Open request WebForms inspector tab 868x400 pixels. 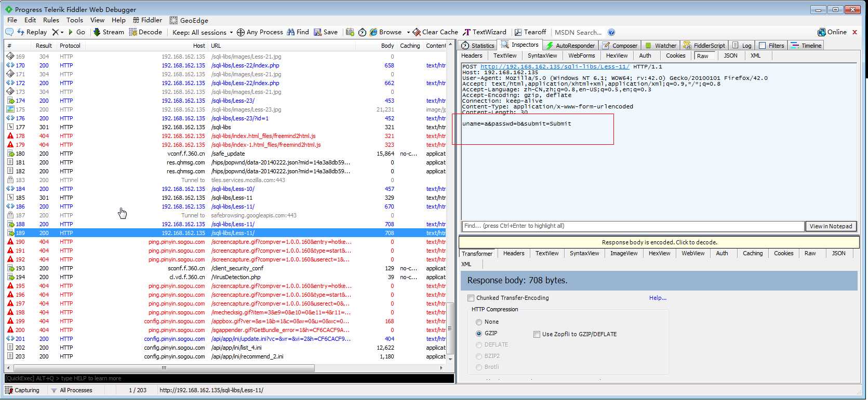tap(581, 56)
